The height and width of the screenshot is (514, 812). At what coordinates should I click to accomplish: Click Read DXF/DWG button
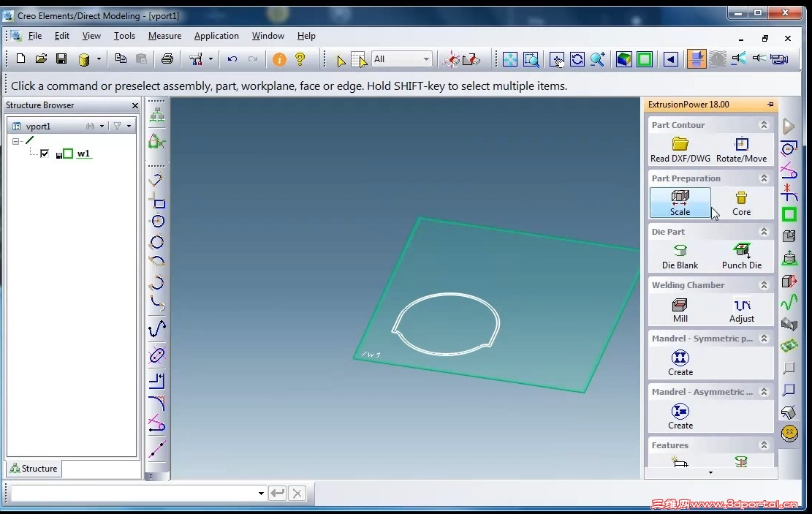[680, 149]
